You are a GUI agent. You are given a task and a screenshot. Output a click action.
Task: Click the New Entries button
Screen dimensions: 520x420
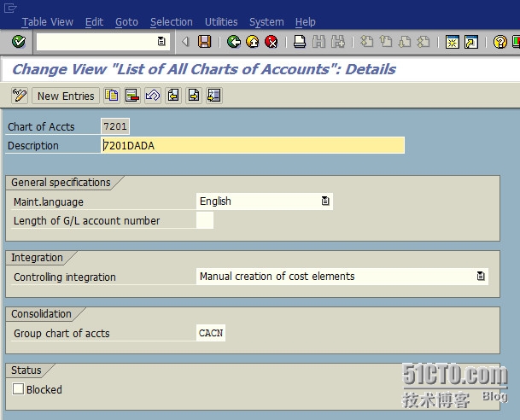pos(66,96)
